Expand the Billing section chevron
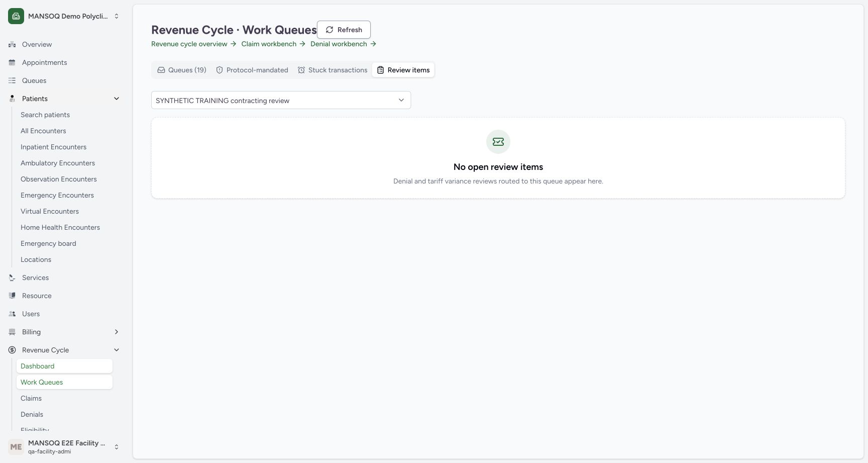 point(117,332)
